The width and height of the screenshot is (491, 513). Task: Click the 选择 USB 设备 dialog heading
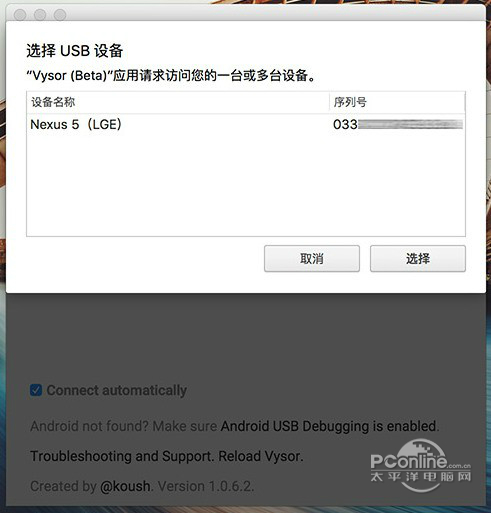pyautogui.click(x=75, y=51)
